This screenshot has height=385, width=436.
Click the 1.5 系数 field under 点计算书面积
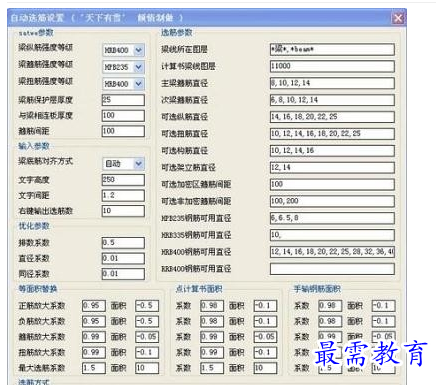tap(212, 368)
